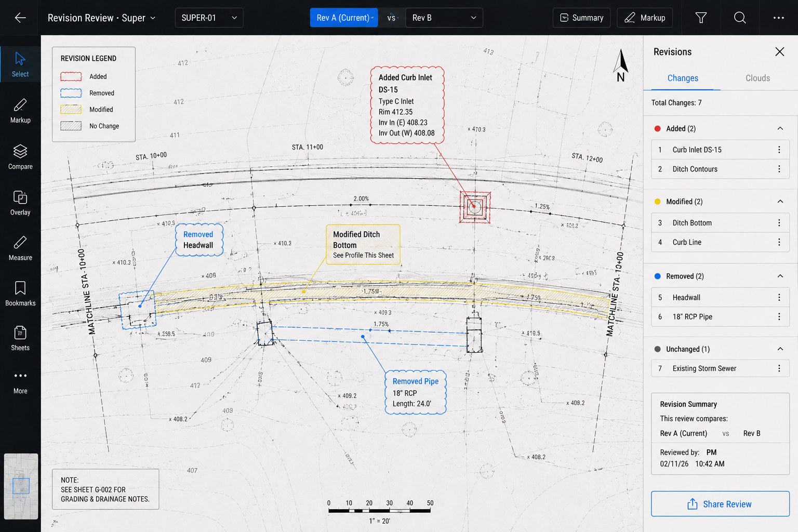Open options for Curb Line row
Image resolution: width=798 pixels, height=532 pixels.
(x=779, y=242)
